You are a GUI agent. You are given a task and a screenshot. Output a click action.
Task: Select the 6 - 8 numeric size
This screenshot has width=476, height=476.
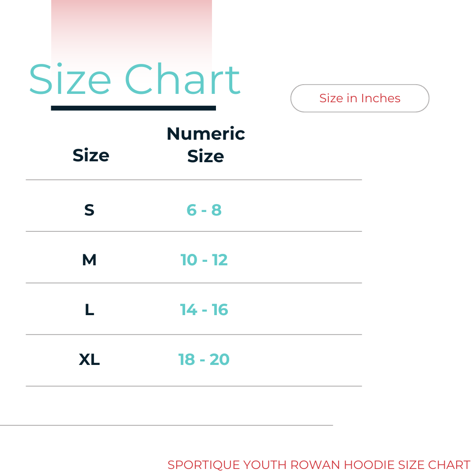(x=204, y=210)
